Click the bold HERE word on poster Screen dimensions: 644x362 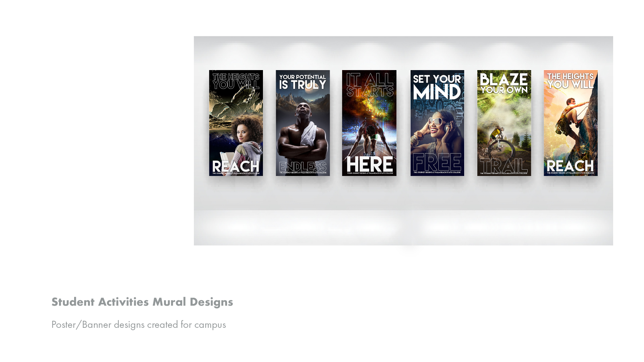click(369, 164)
